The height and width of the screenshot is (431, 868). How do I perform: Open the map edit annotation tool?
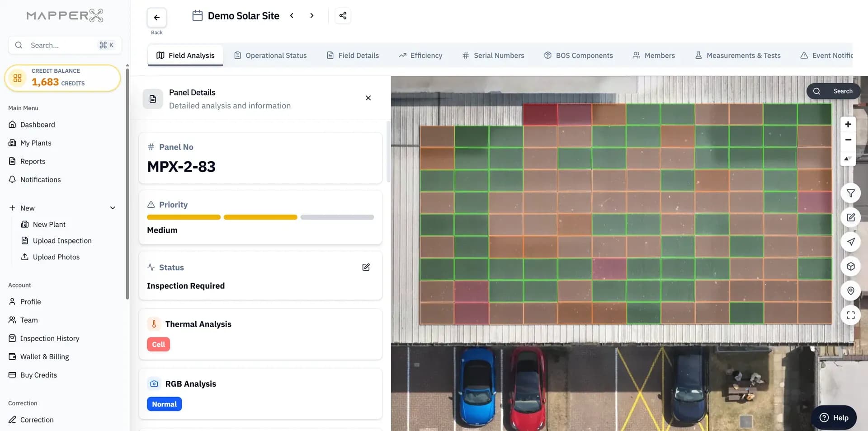click(x=851, y=217)
